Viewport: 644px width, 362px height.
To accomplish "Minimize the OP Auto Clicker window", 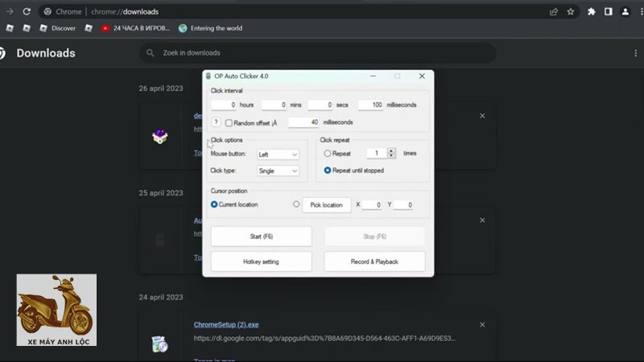I will pos(373,76).
